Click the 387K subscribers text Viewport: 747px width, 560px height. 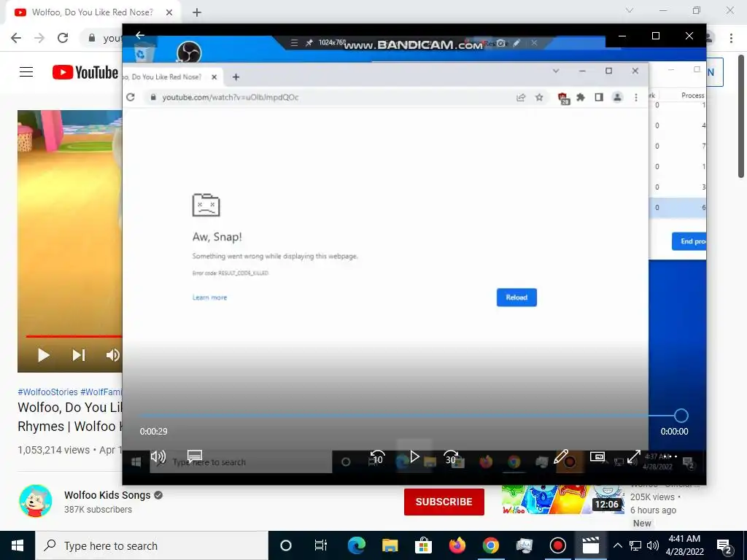pos(98,510)
